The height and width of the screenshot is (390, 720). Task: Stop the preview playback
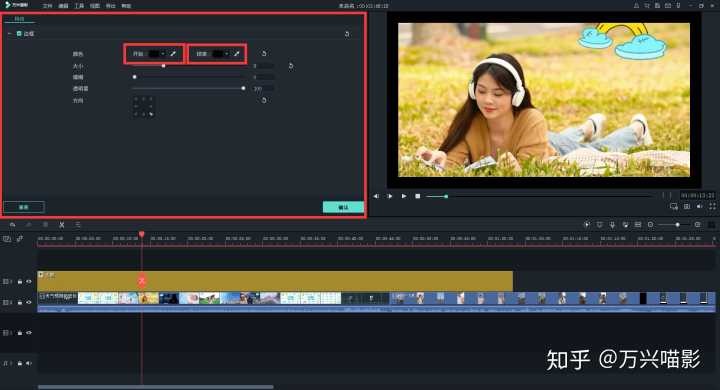pyautogui.click(x=418, y=196)
